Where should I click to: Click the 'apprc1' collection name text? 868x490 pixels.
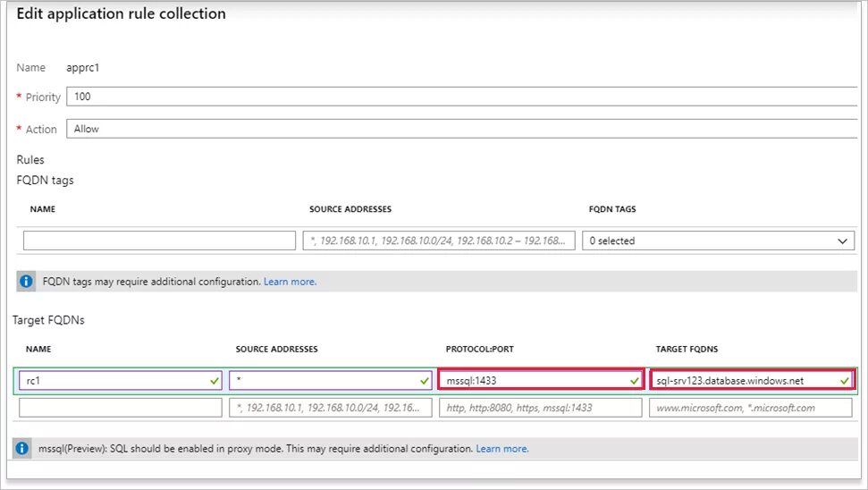click(x=82, y=68)
